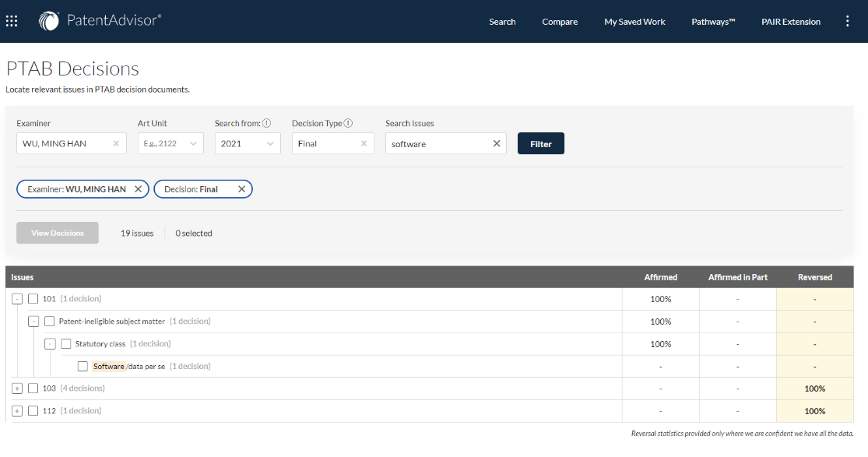Open the vertical three-dot more menu
The height and width of the screenshot is (457, 868).
click(848, 21)
